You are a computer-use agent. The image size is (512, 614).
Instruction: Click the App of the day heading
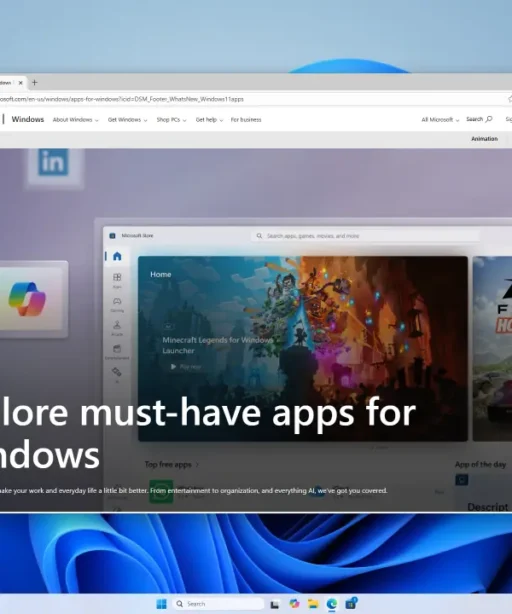point(480,464)
